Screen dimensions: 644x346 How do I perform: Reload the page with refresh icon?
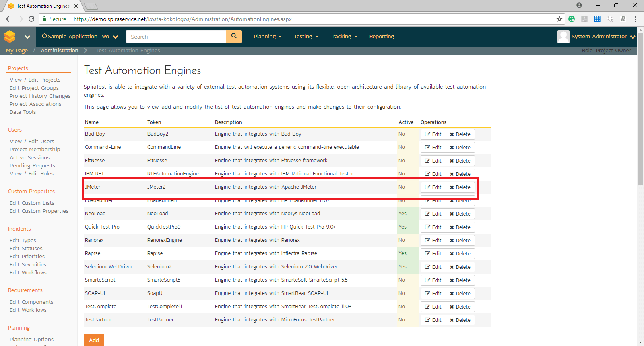pyautogui.click(x=31, y=19)
